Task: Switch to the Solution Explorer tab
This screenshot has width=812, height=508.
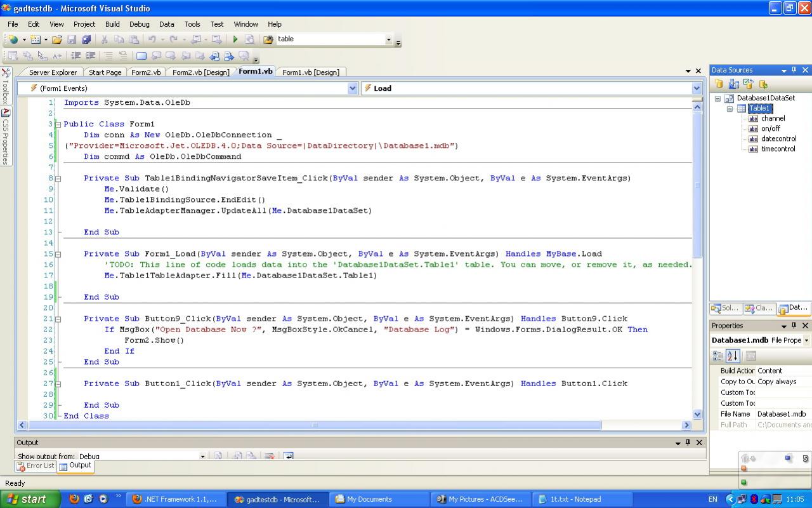Action: click(x=726, y=308)
